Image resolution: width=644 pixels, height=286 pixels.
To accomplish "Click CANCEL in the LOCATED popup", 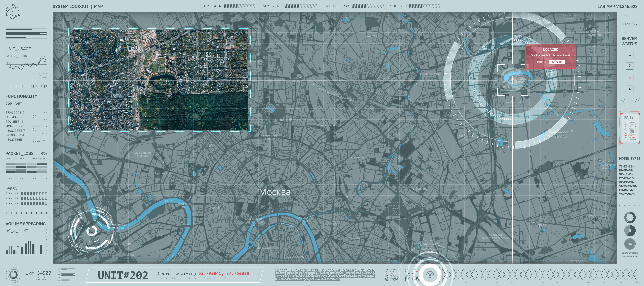I will tap(542, 62).
